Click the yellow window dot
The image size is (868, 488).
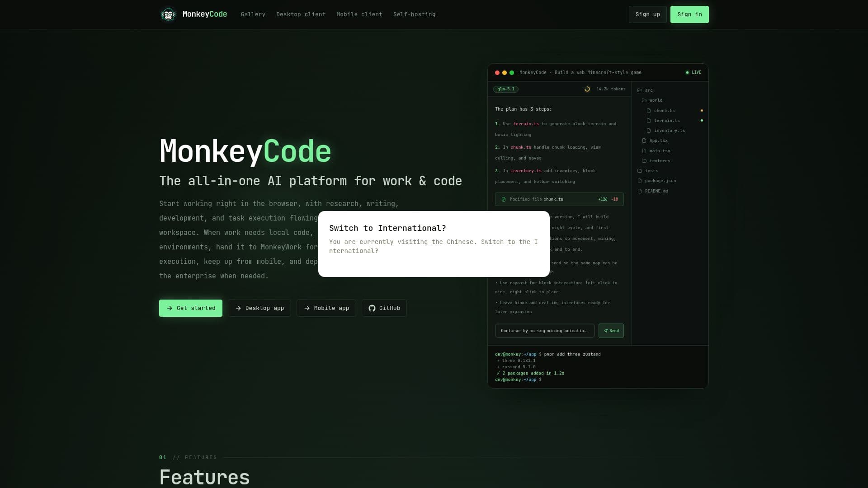point(505,73)
